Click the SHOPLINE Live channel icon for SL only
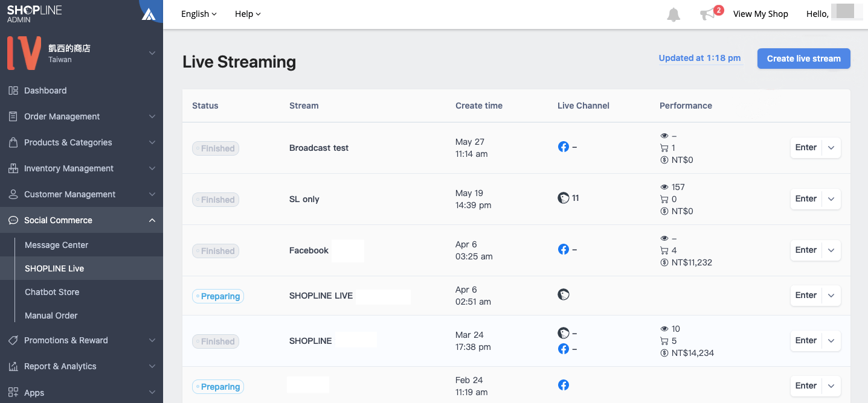The width and height of the screenshot is (868, 403). tap(563, 197)
